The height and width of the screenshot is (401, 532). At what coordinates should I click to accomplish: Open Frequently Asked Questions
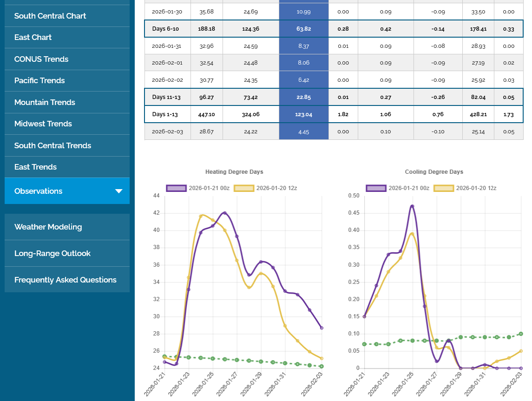click(x=65, y=280)
